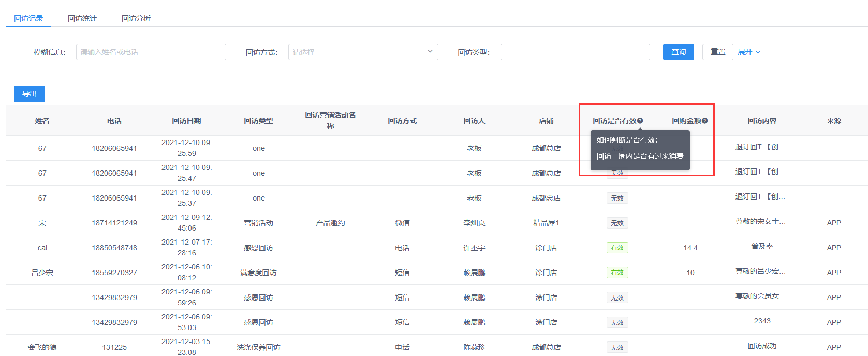Screen dimensions: 868x356
Task: Click visitor name 李灿良
Action: click(x=474, y=223)
